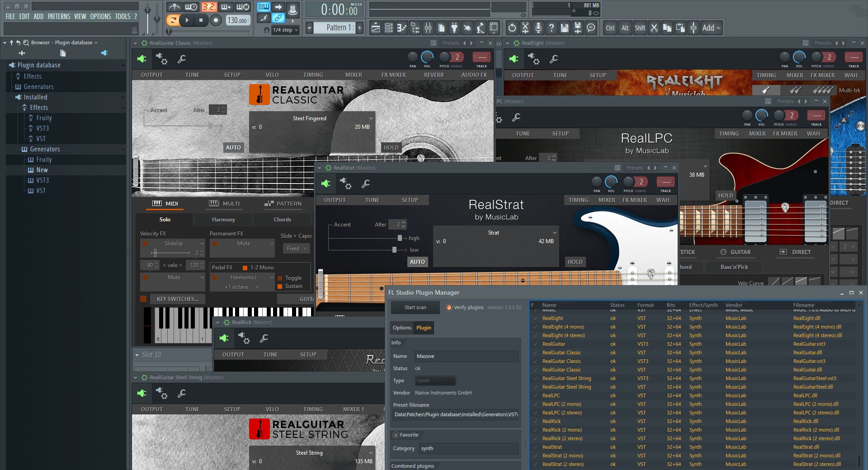Switch to VELO tab in RealGuitar Classic
Image resolution: width=868 pixels, height=470 pixels.
[272, 75]
